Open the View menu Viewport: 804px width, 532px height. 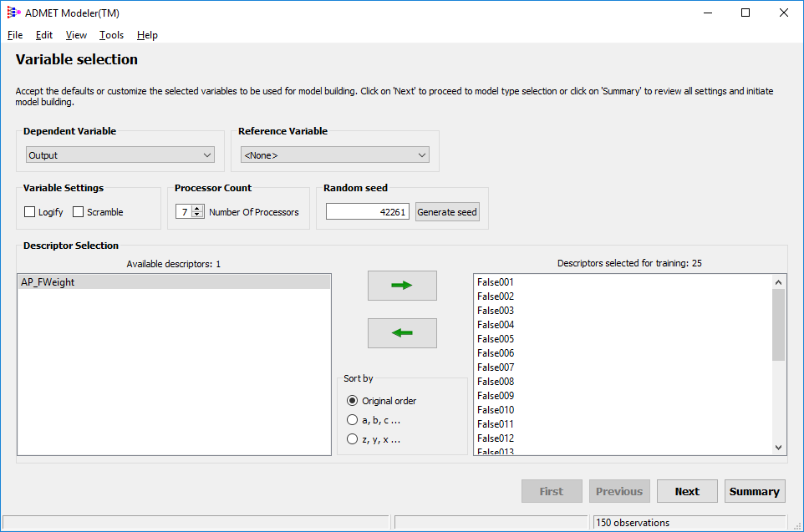pos(76,35)
